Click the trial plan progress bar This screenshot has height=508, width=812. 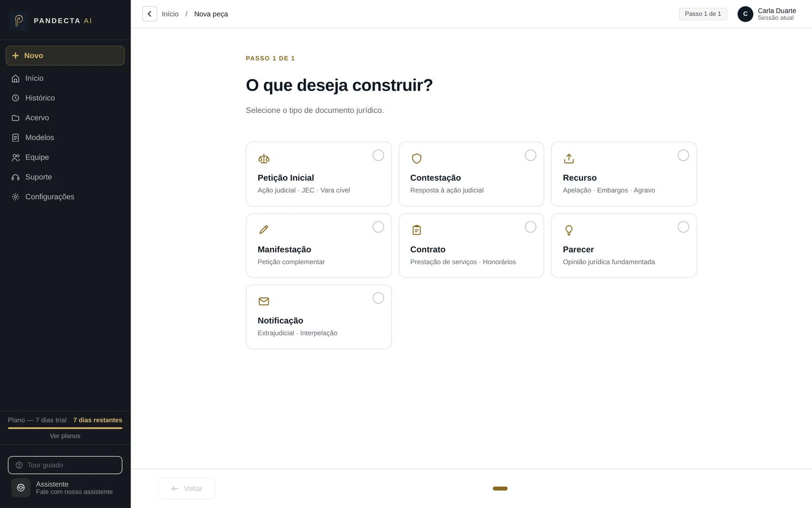[x=65, y=428]
